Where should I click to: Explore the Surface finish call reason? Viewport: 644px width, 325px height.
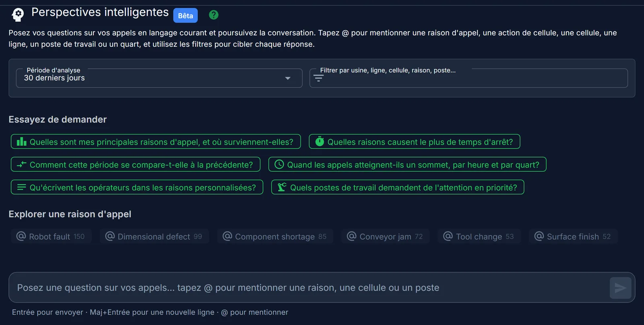point(573,236)
